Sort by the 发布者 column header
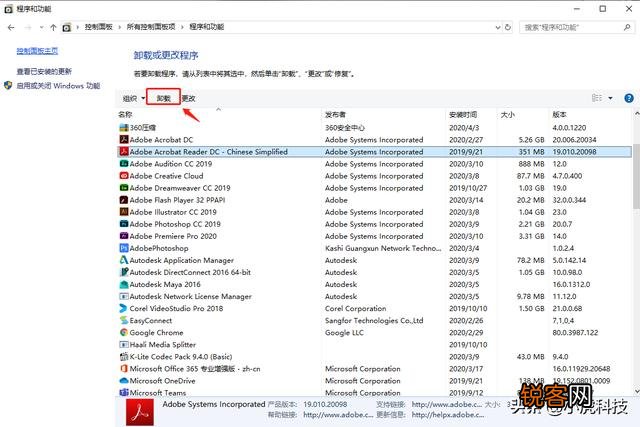Image resolution: width=640 pixels, height=427 pixels. (335, 114)
